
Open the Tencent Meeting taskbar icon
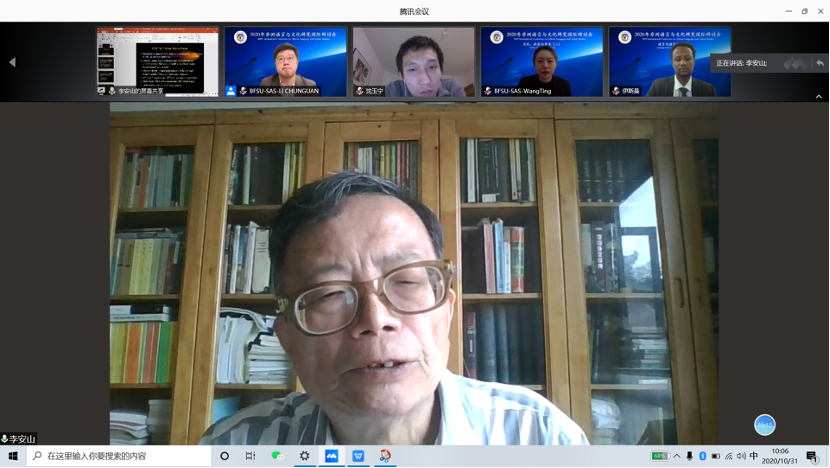(331, 456)
